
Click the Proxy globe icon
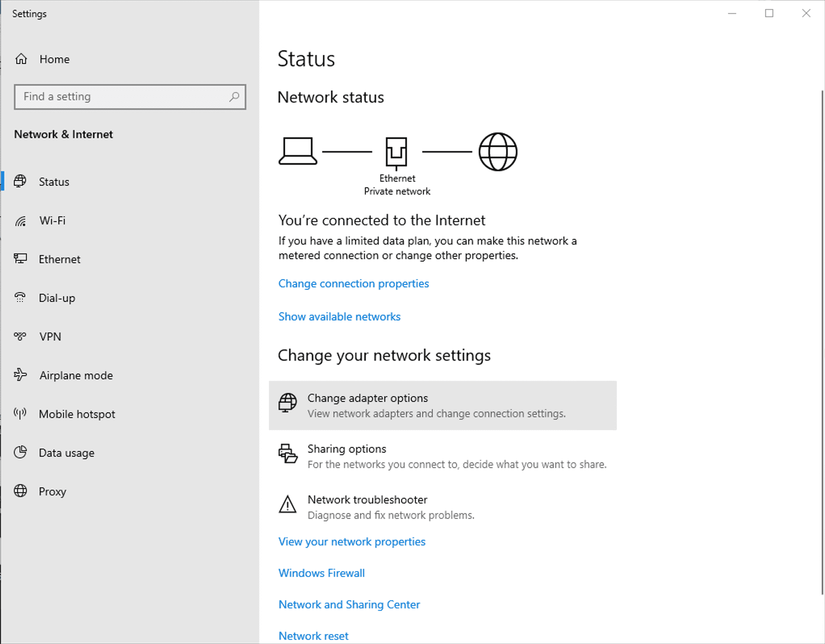click(x=20, y=491)
